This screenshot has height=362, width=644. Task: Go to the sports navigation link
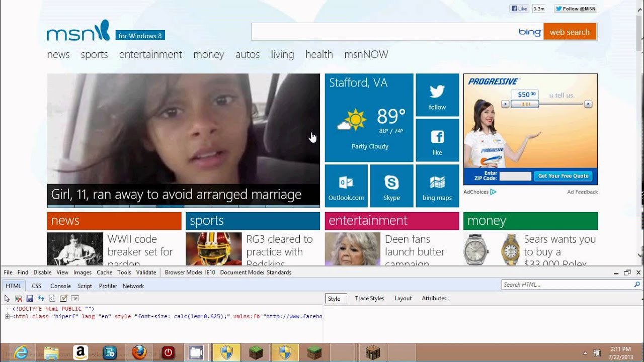tap(94, 54)
